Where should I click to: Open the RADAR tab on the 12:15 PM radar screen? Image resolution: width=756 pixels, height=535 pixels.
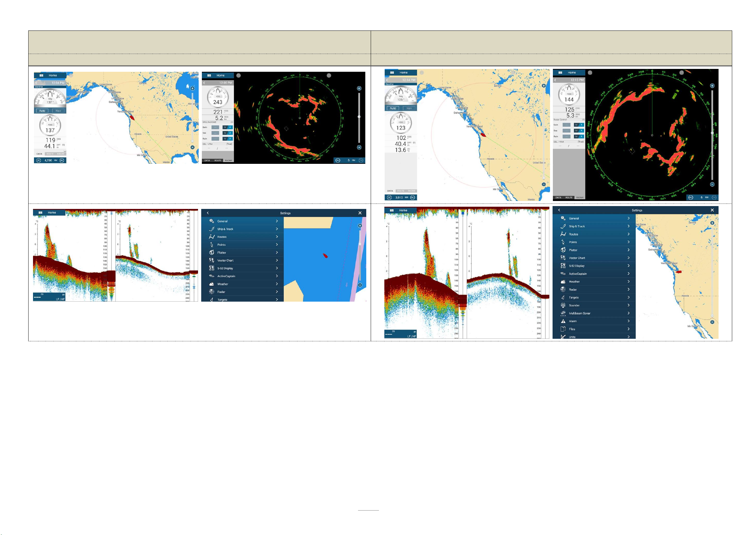[580, 198]
